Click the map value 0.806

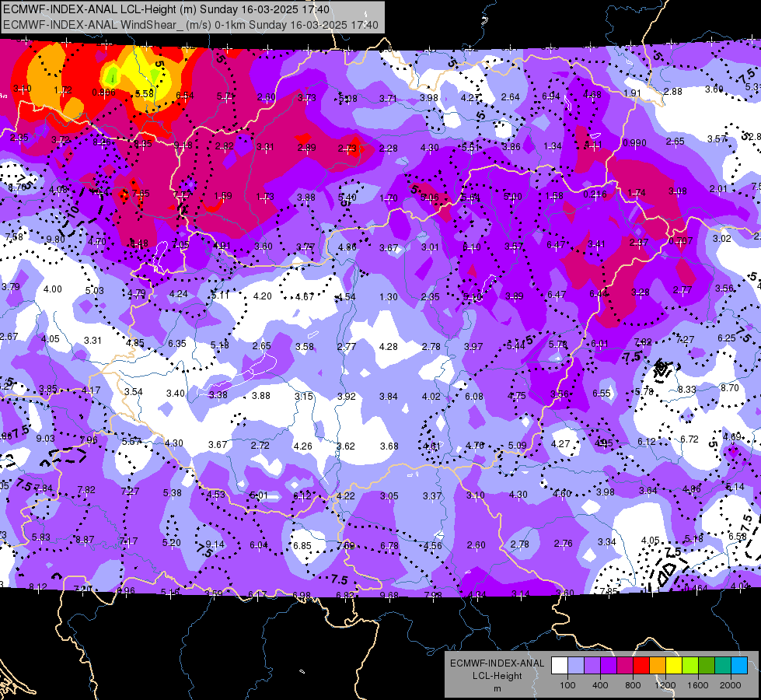point(104,93)
